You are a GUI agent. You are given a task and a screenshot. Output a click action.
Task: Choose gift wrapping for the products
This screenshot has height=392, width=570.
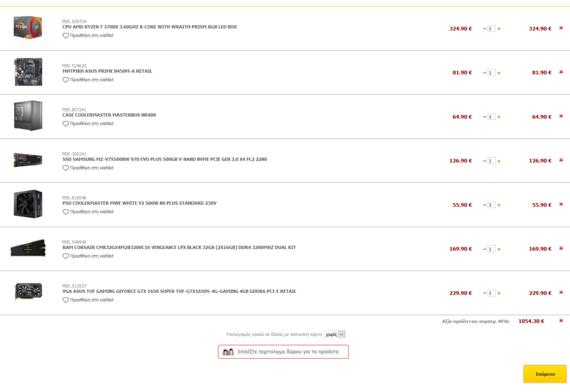(x=283, y=352)
